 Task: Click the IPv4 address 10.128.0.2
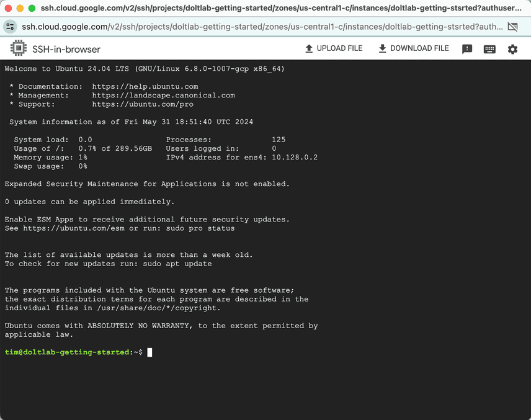pos(295,158)
